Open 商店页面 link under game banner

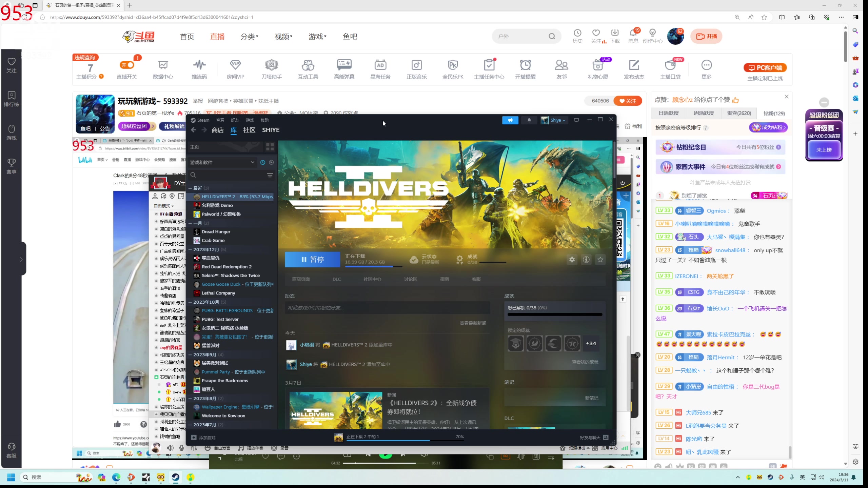301,279
